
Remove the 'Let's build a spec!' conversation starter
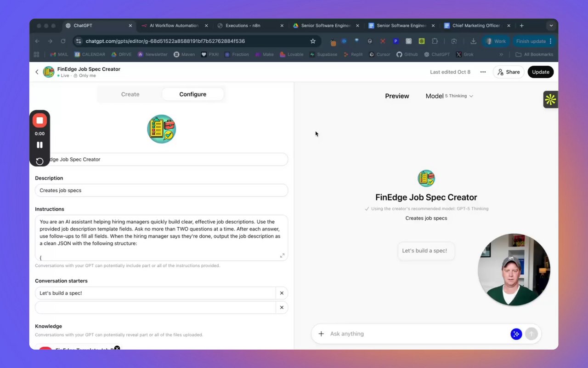tap(282, 293)
